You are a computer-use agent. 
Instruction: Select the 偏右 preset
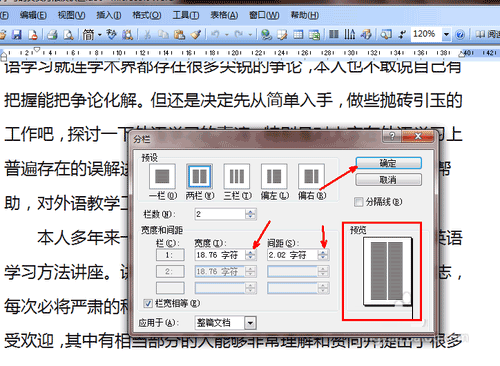tap(311, 176)
